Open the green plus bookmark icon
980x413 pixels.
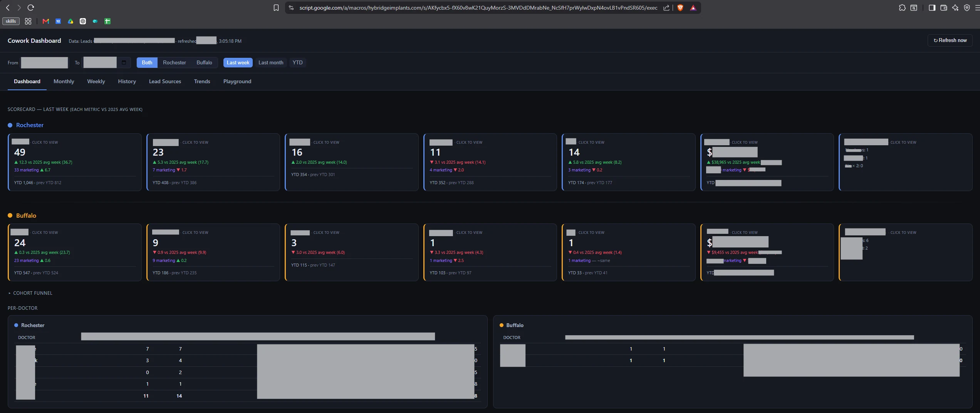point(107,21)
